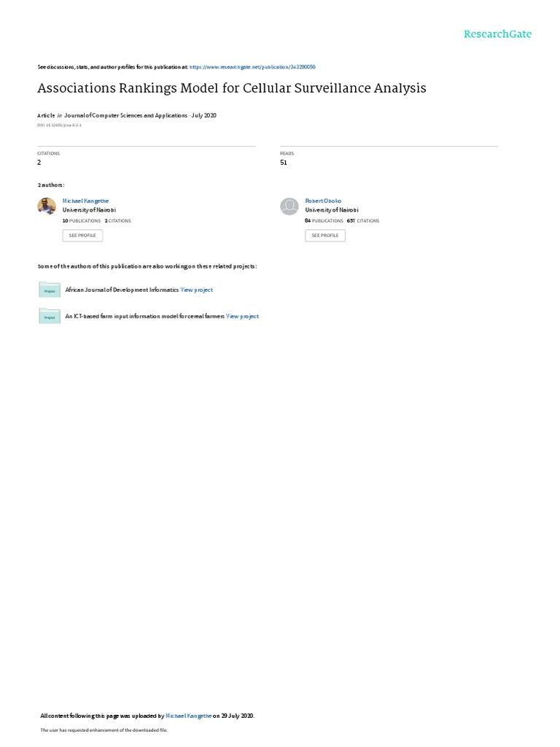Click the reads count of 51
Image resolution: width=560 pixels, height=747 pixels.
284,163
